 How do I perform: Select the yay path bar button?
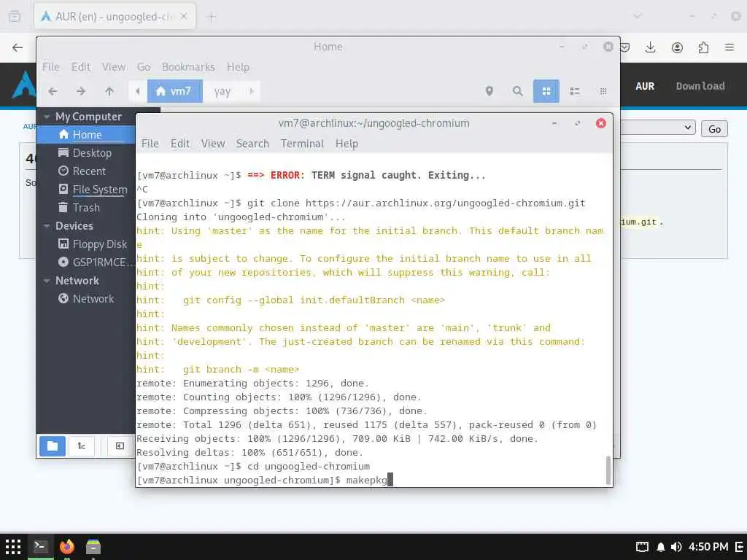click(222, 91)
